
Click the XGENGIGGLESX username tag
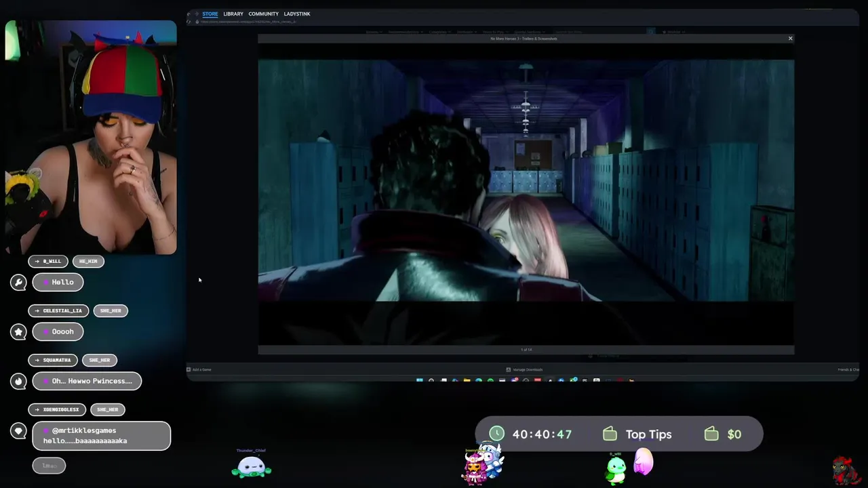tap(56, 409)
